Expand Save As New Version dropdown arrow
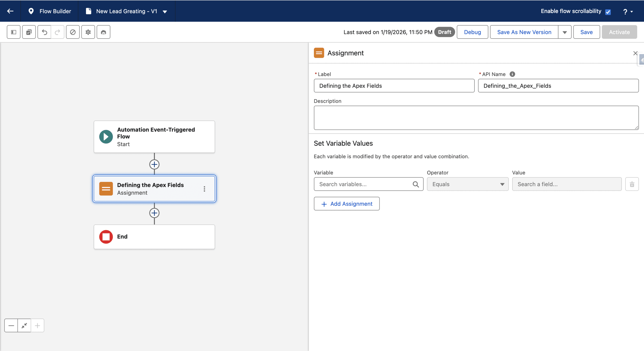This screenshot has height=351, width=644. click(565, 32)
